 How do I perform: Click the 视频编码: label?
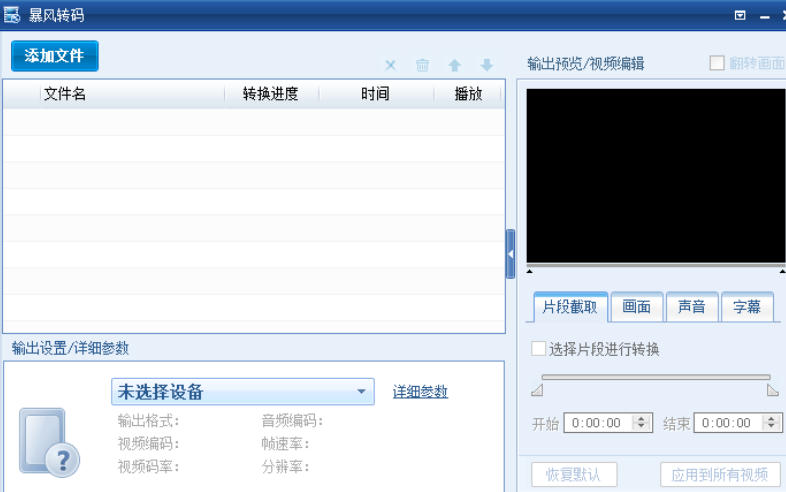pos(148,443)
